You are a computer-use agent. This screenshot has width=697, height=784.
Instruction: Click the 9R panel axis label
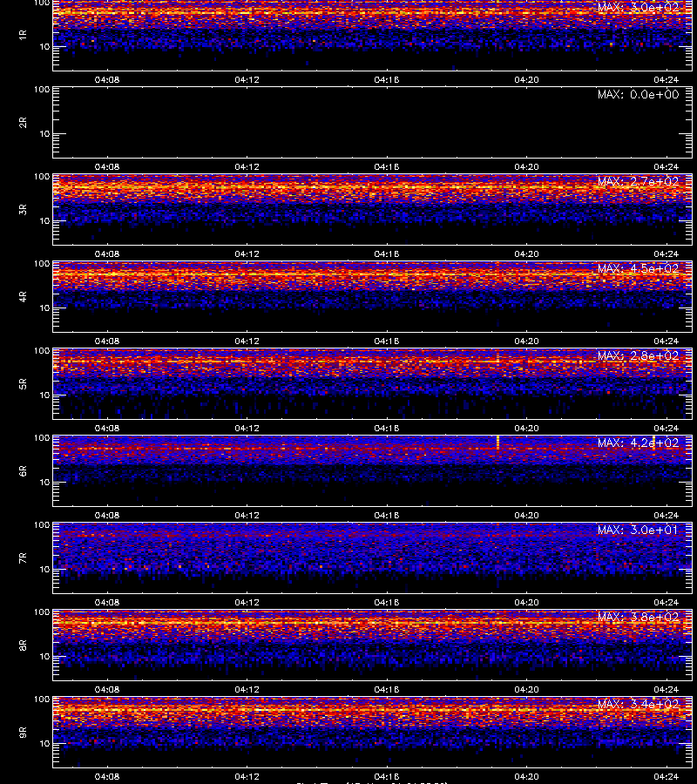click(x=23, y=733)
